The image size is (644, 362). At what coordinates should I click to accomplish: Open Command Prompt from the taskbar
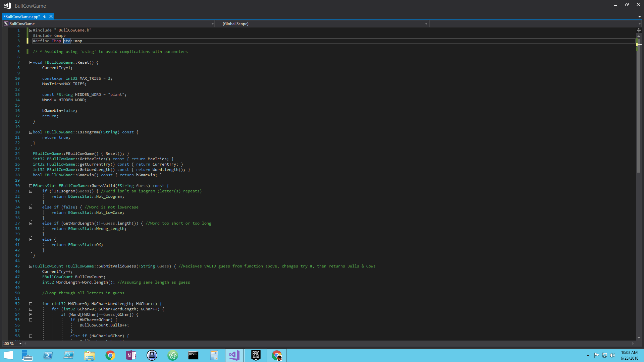193,355
